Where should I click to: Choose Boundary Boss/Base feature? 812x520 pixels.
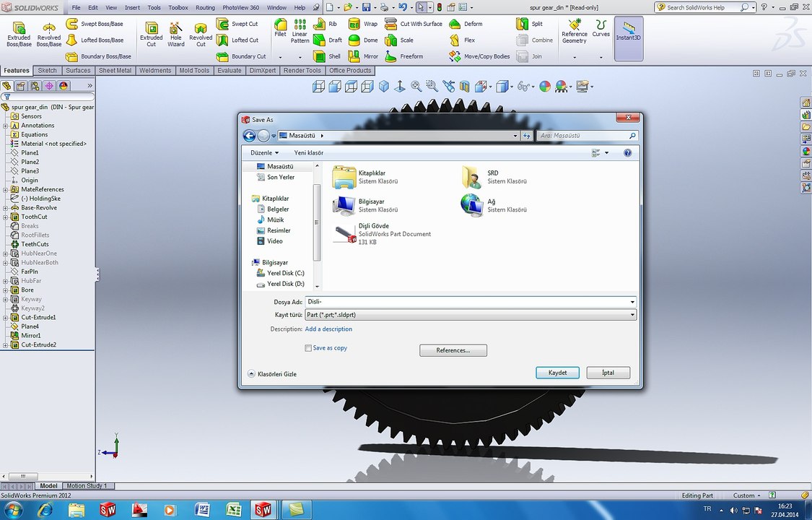click(x=98, y=56)
